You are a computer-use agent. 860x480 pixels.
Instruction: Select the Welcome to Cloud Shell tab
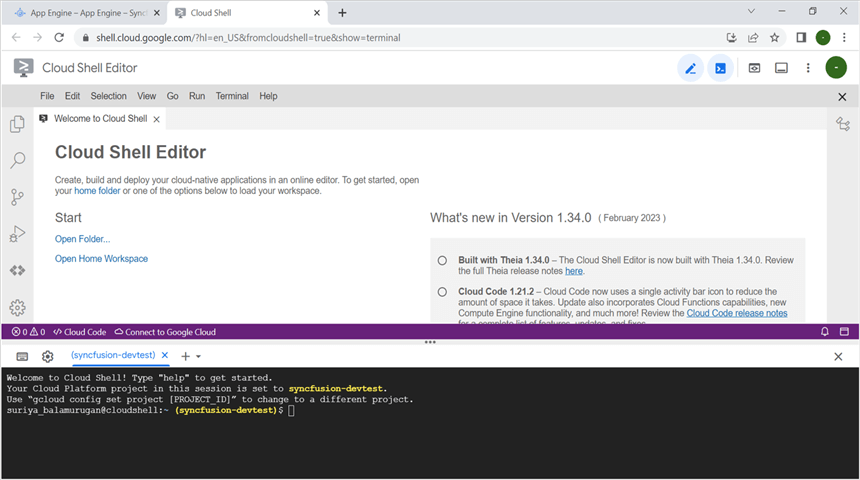[x=100, y=118]
